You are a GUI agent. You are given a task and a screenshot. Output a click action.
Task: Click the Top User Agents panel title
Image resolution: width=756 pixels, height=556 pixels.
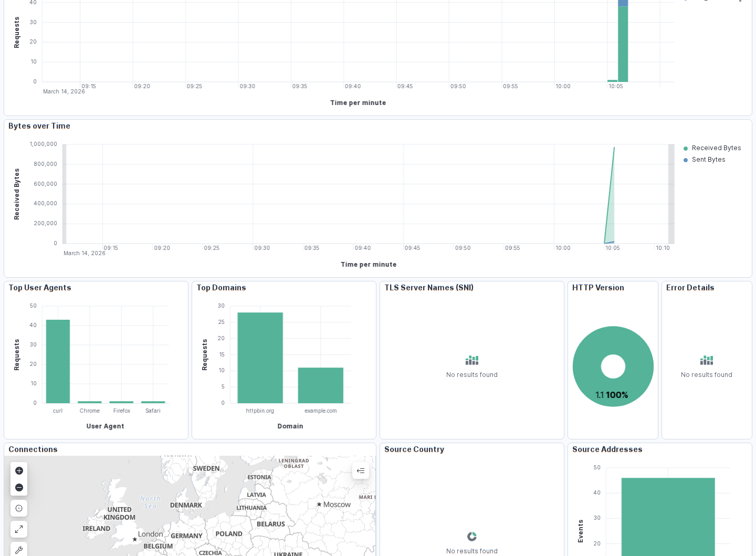point(40,288)
